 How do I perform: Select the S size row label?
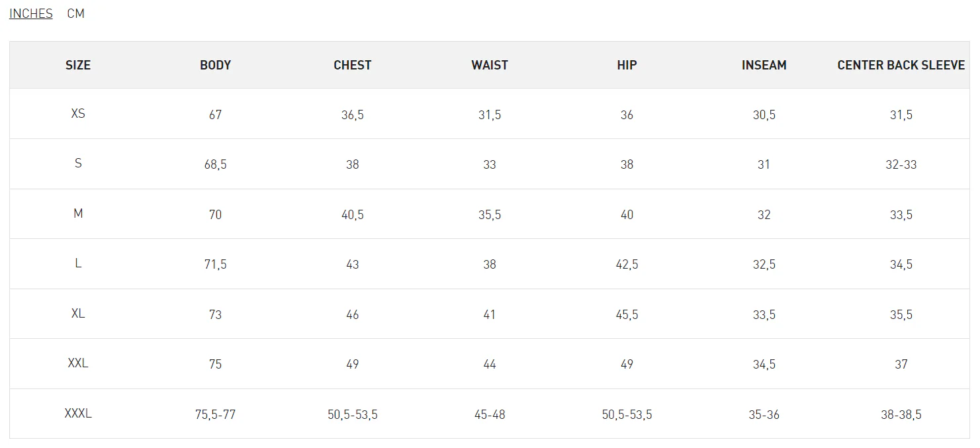click(x=78, y=163)
